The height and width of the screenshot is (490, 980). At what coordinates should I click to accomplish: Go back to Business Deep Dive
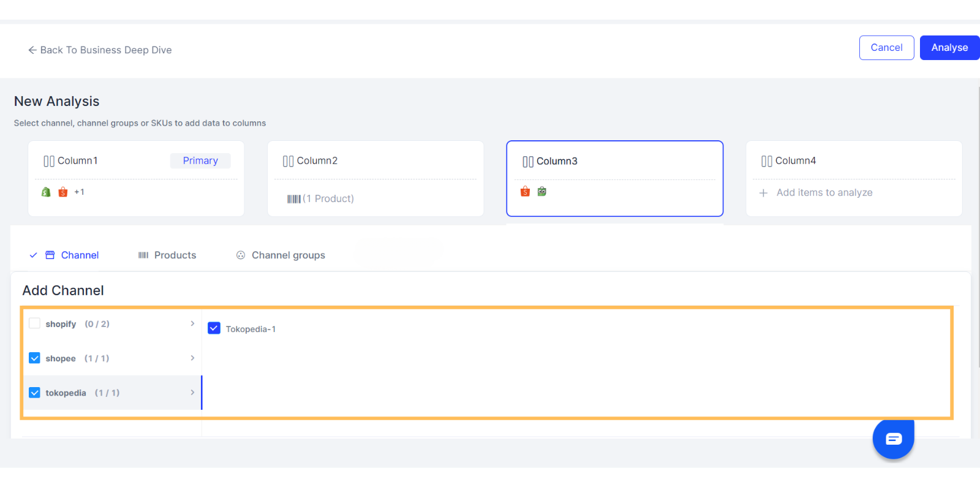coord(100,50)
